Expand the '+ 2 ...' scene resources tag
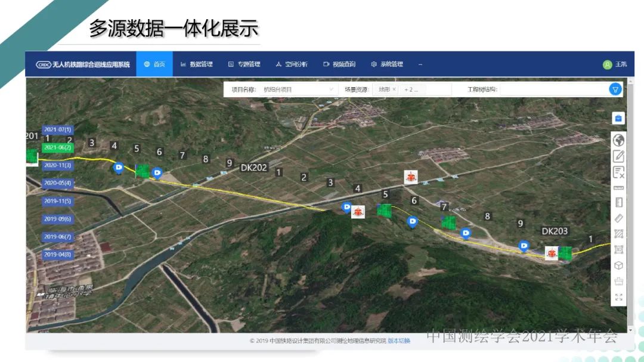 click(411, 89)
